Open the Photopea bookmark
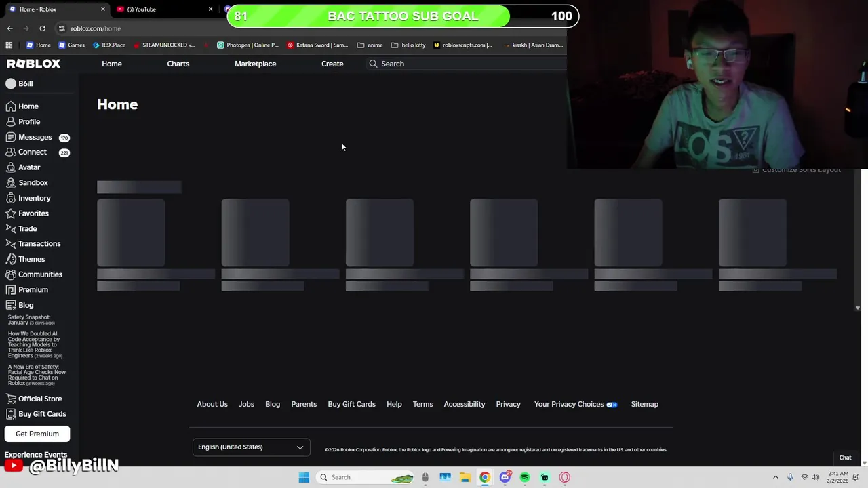Viewport: 868px width, 488px height. coord(248,45)
